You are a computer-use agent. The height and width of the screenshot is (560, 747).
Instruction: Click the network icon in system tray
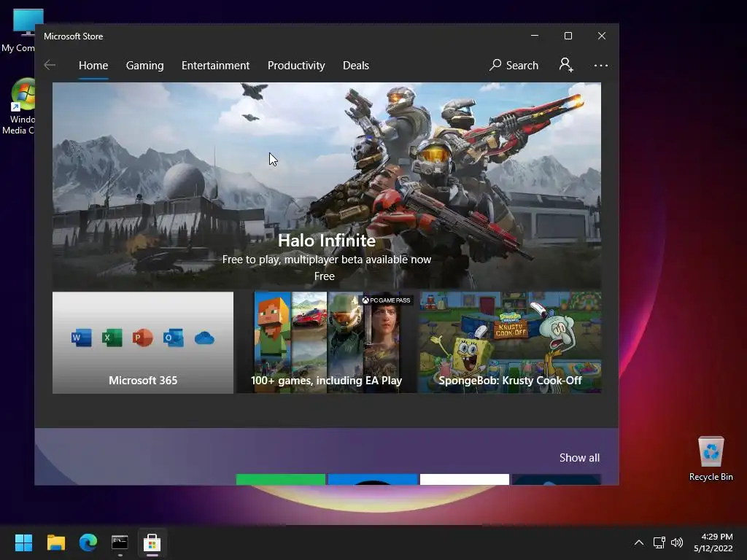pos(659,542)
